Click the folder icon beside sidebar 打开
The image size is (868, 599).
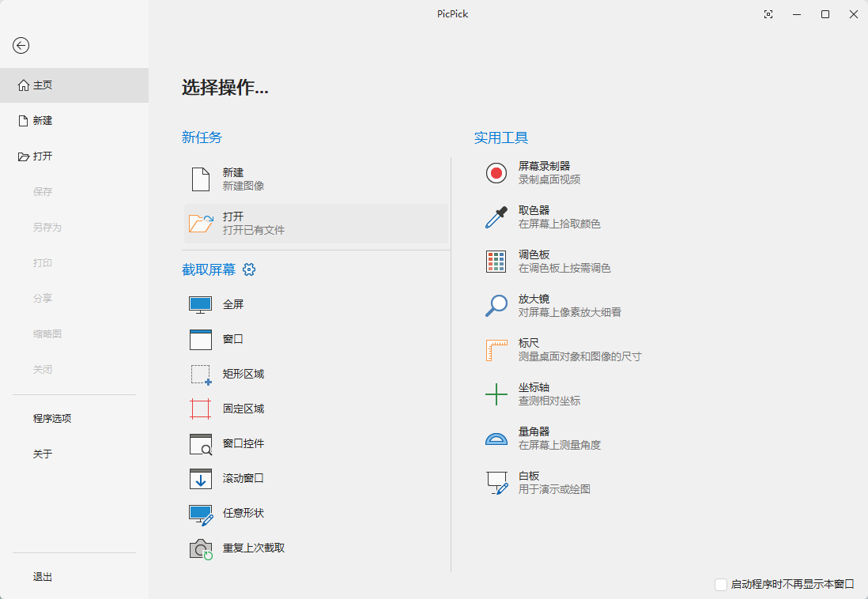tap(23, 156)
